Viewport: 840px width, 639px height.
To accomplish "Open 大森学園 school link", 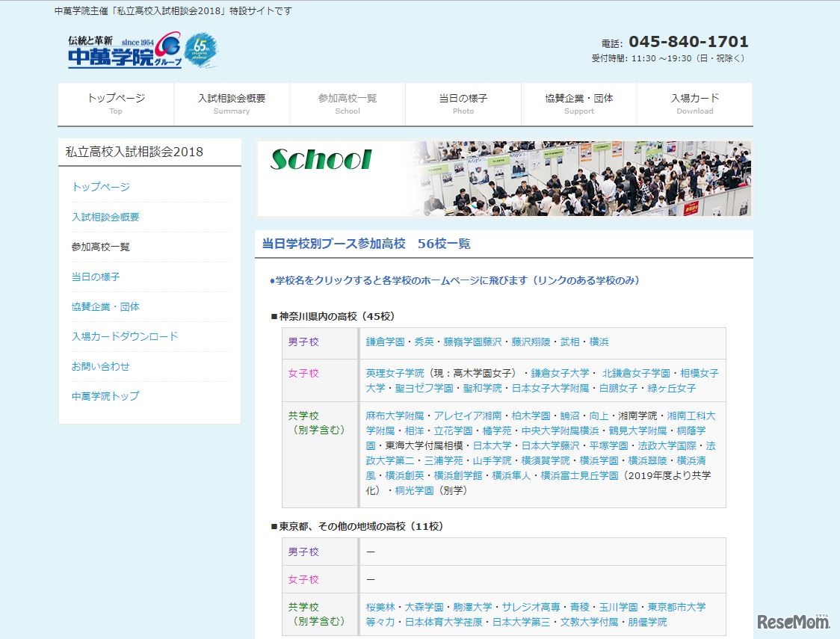I will click(424, 608).
